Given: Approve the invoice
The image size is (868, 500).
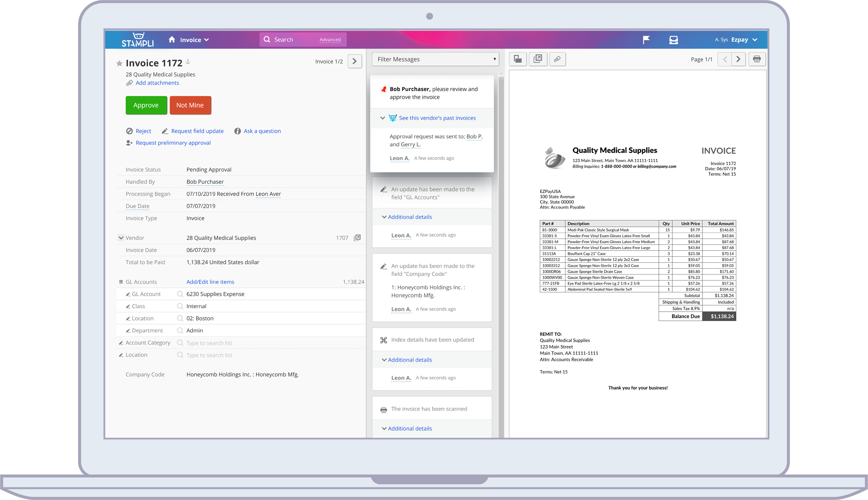Looking at the screenshot, I should (x=146, y=105).
